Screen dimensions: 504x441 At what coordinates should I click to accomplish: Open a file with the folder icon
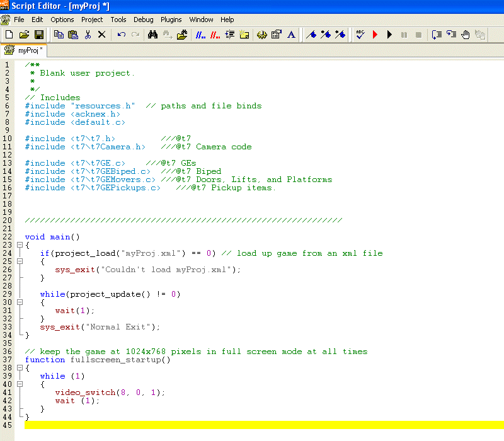tap(24, 35)
